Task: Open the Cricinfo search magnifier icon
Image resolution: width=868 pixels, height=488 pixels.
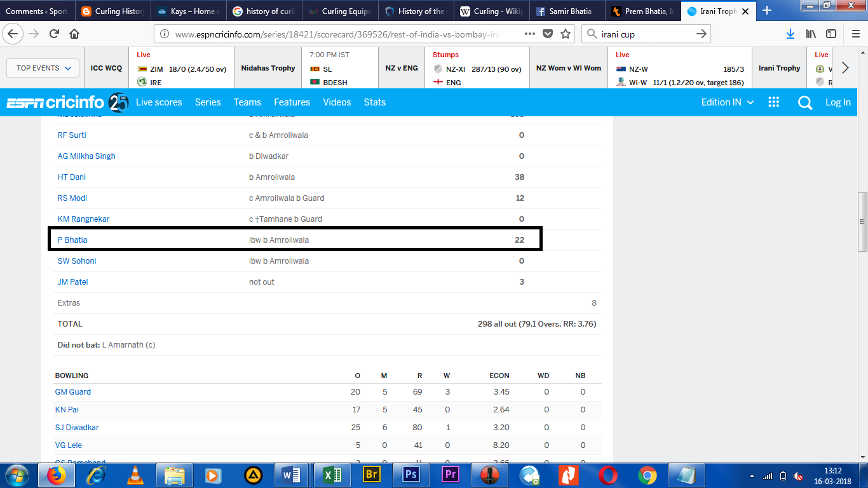Action: (805, 102)
